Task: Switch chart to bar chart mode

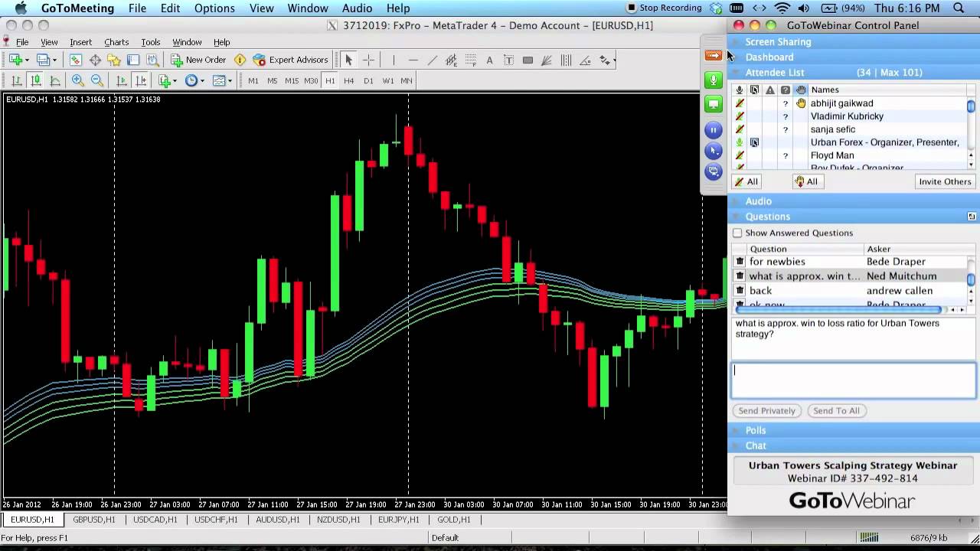Action: [x=17, y=80]
